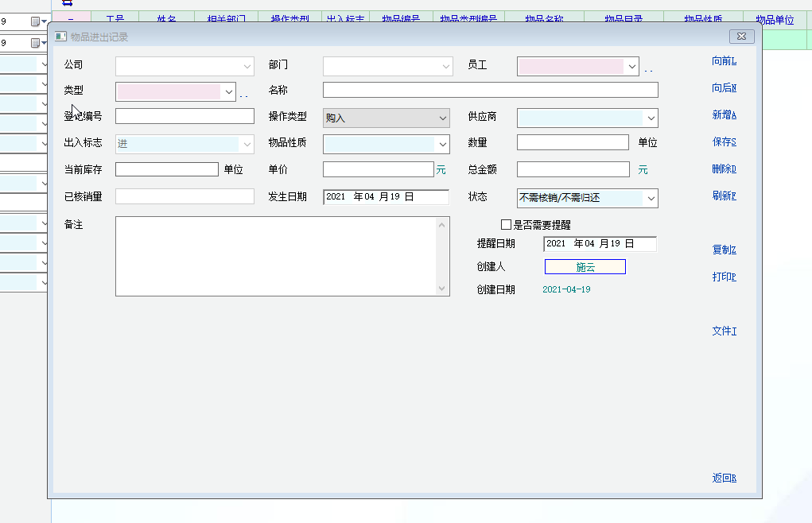Click 返回R to return
The height and width of the screenshot is (523, 812).
(724, 478)
